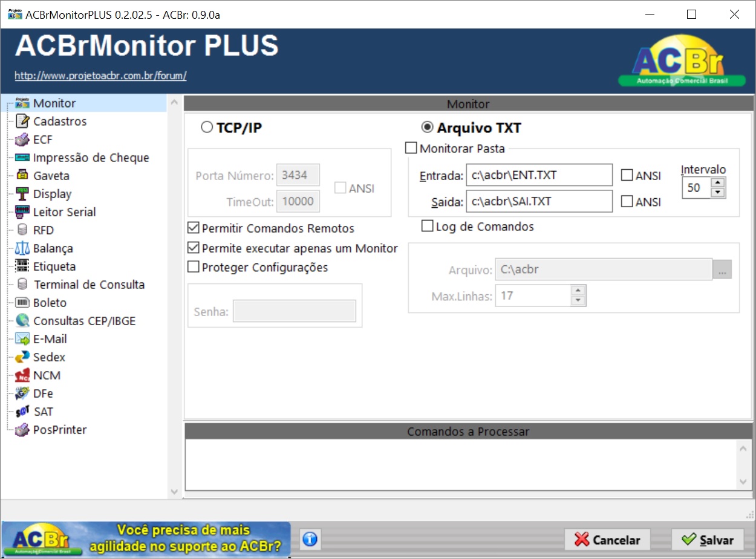
Task: Enable the Proteger Configurações checkbox
Action: [194, 267]
